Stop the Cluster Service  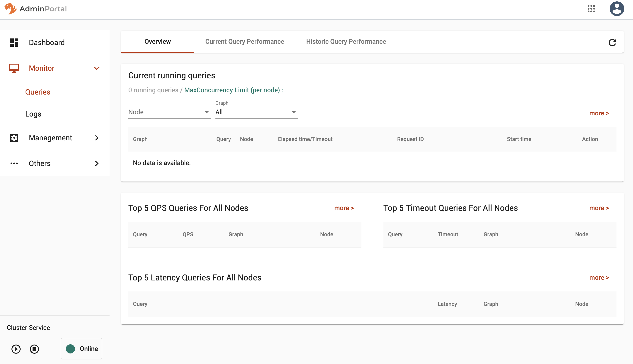tap(34, 349)
